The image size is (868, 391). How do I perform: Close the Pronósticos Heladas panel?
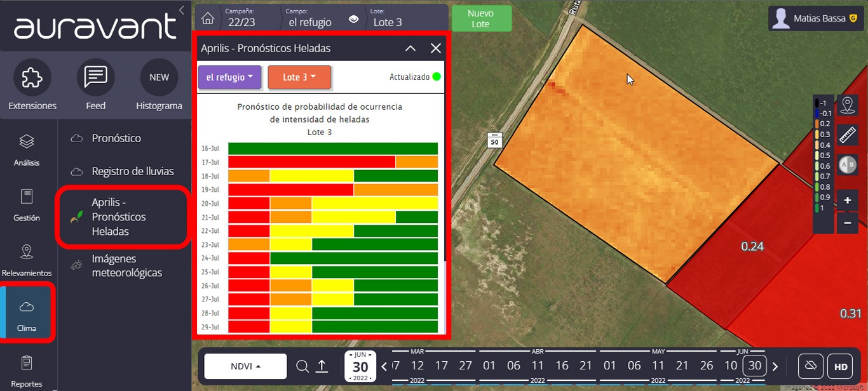435,48
